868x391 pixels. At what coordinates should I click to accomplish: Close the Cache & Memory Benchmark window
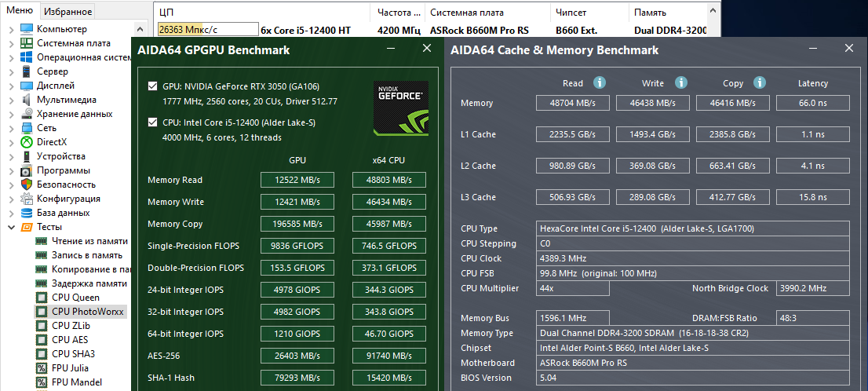click(x=848, y=49)
